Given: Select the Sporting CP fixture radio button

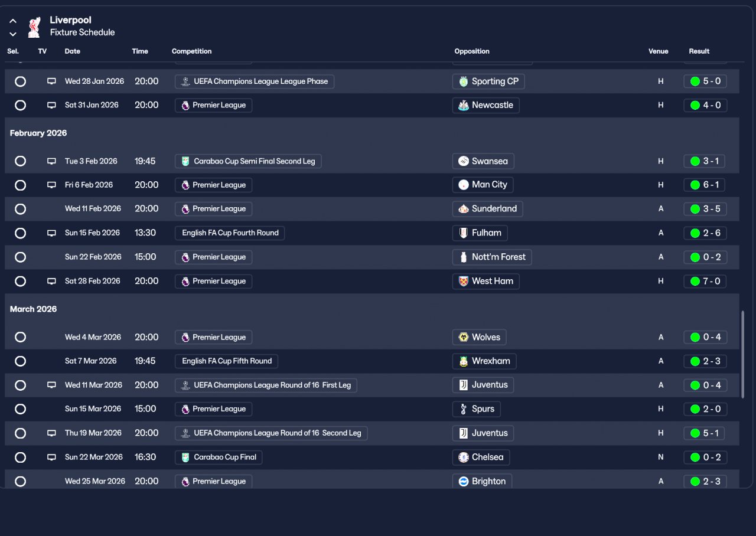Looking at the screenshot, I should tap(20, 81).
